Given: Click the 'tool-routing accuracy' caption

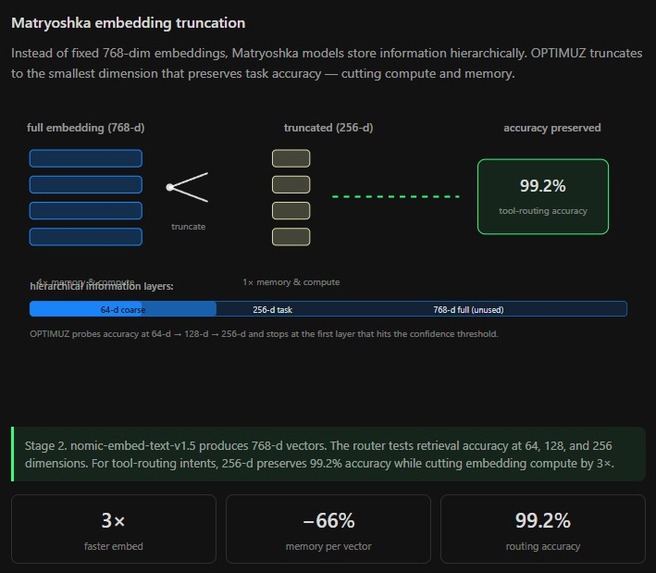Looking at the screenshot, I should 543,211.
